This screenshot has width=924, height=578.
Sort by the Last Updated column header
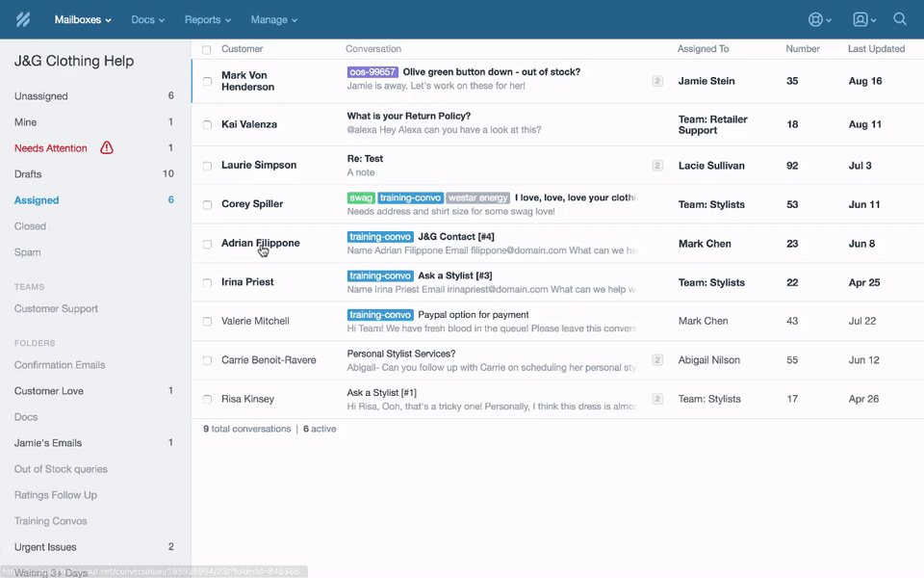coord(876,49)
